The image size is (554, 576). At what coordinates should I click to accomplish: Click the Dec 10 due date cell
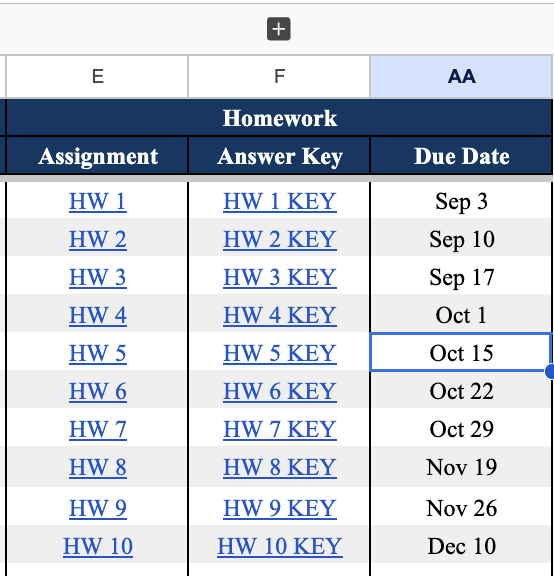pyautogui.click(x=461, y=546)
